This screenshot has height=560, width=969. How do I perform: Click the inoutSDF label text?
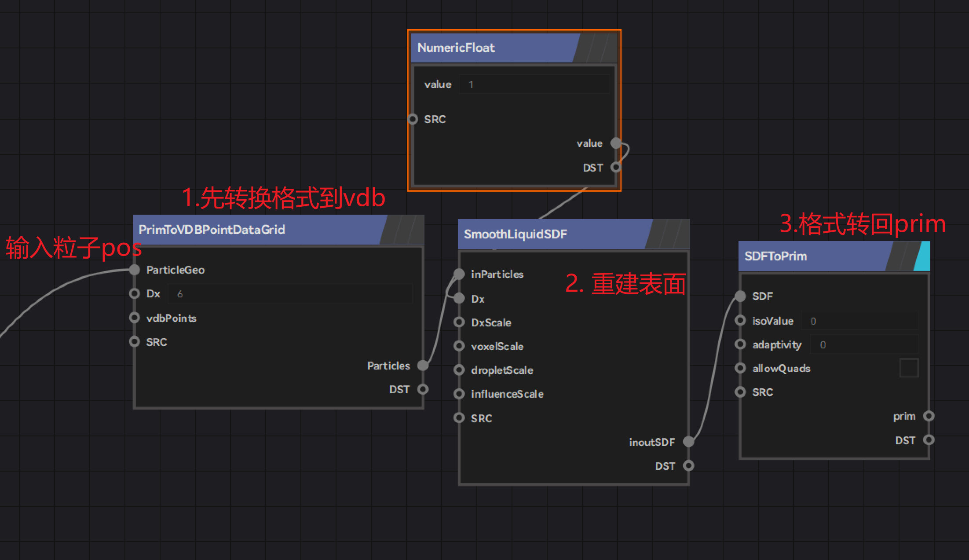pyautogui.click(x=652, y=442)
